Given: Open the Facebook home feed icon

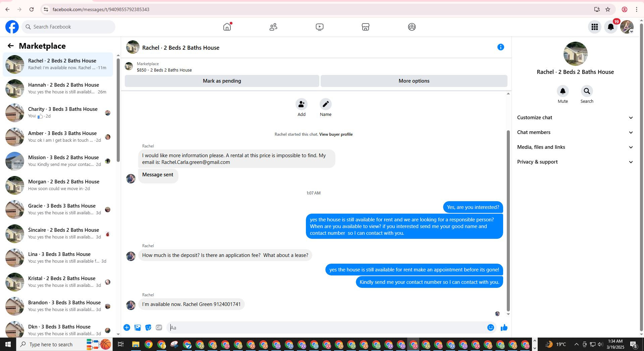Looking at the screenshot, I should coord(227,27).
